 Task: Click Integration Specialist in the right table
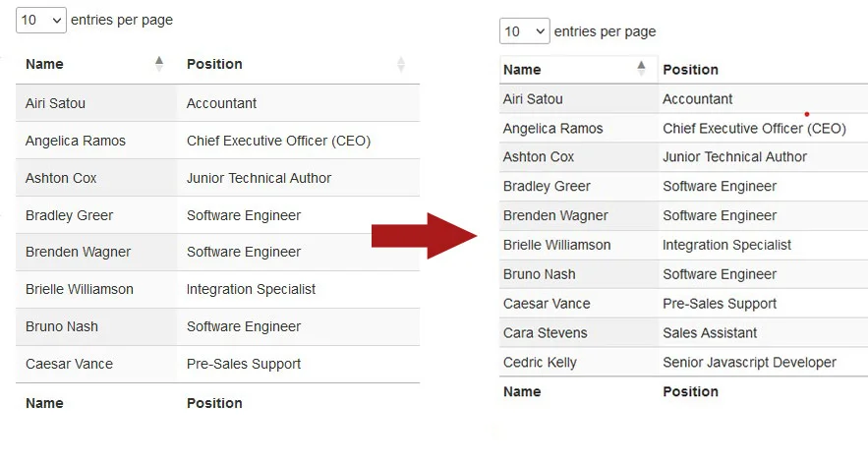click(x=726, y=245)
